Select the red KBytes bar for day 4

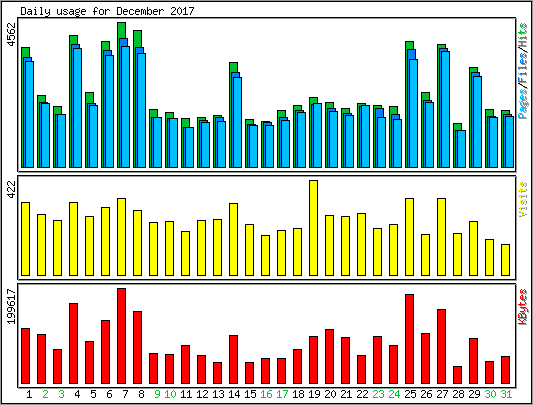click(73, 343)
